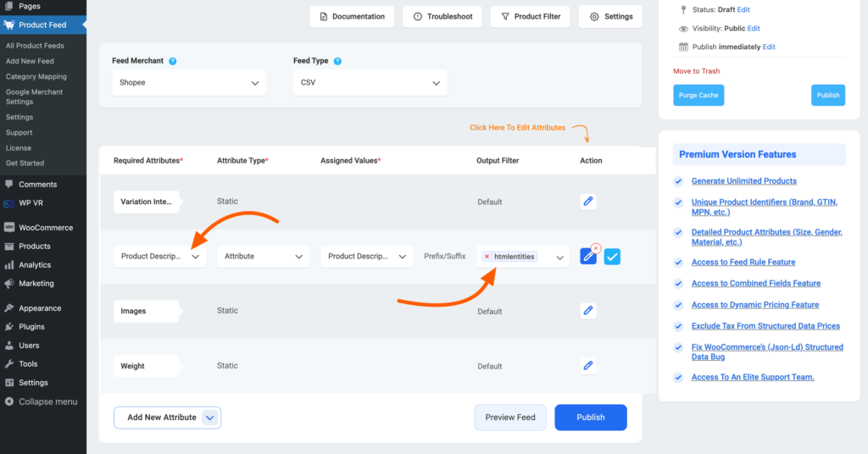Click the Publish calendar icon
The image size is (868, 454).
684,47
